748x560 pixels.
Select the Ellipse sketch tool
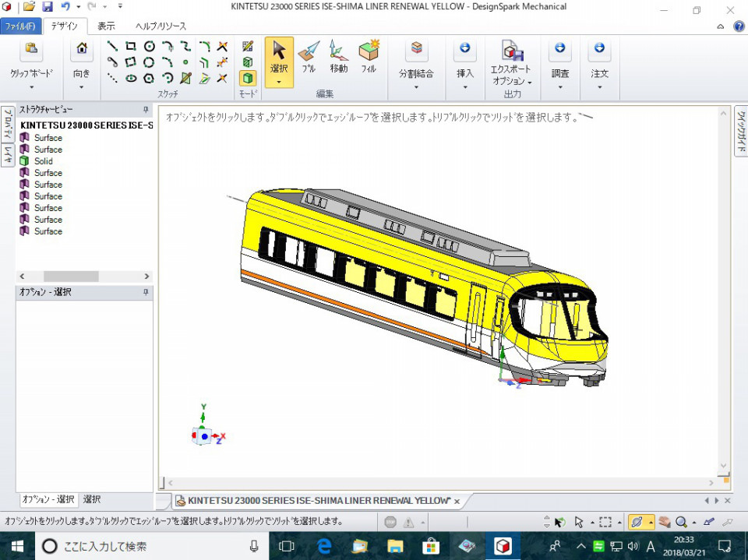[130, 78]
